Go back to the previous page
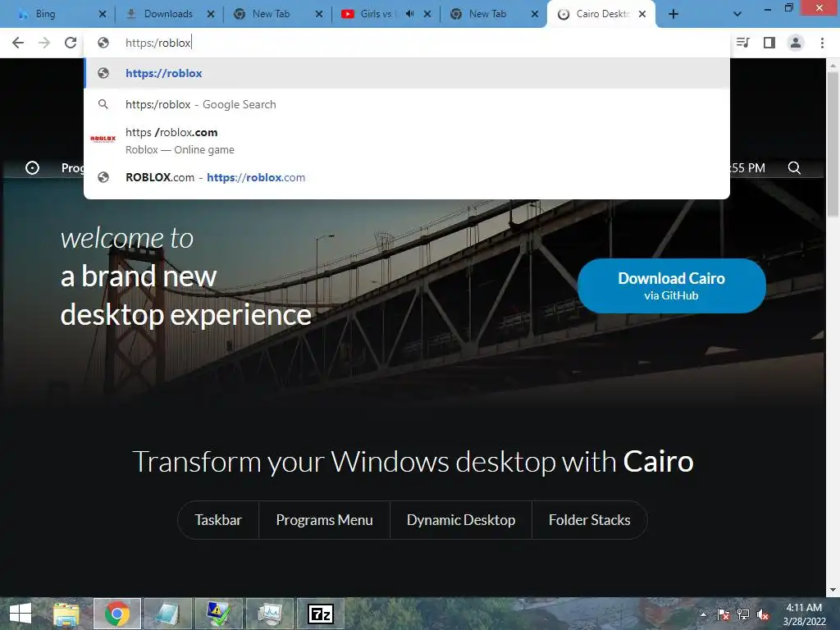This screenshot has height=630, width=840. tap(18, 43)
